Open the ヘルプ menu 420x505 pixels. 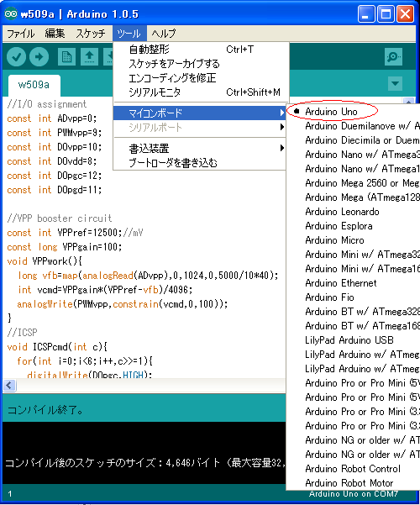tap(164, 33)
